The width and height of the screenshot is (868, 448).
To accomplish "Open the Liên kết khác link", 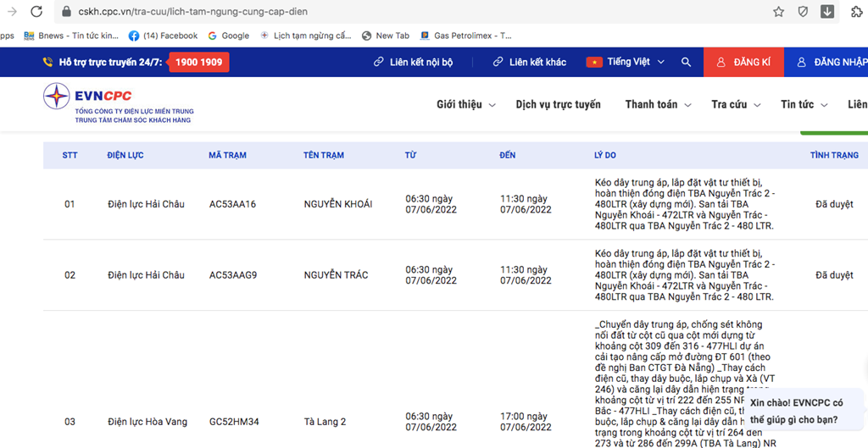I will [x=530, y=63].
